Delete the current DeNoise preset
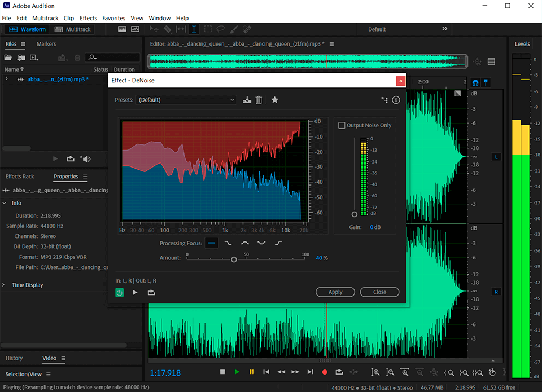 pyautogui.click(x=259, y=99)
